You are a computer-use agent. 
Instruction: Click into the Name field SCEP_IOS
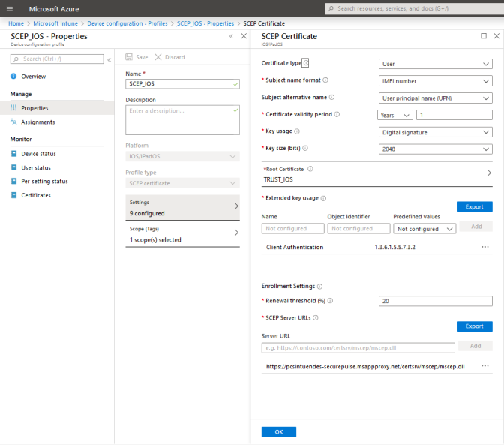[182, 83]
